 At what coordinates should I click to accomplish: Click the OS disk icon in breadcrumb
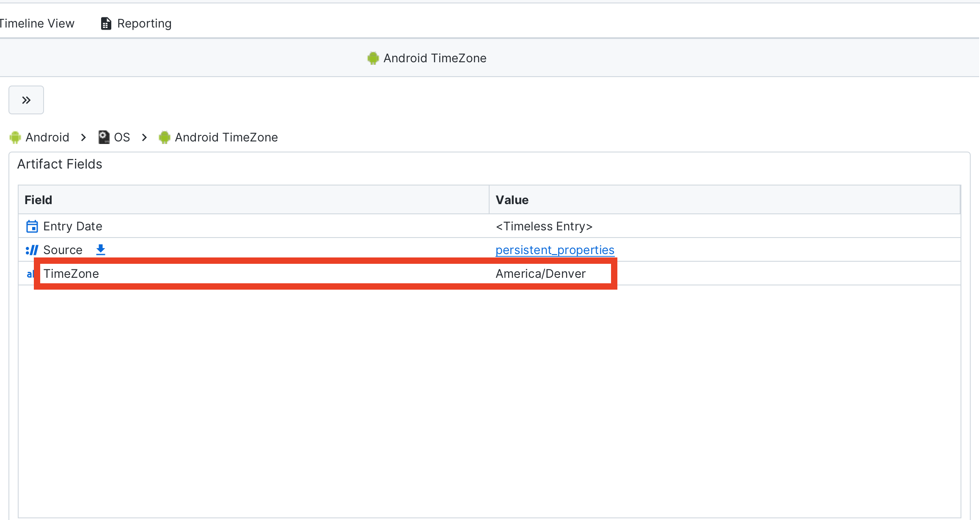[104, 137]
